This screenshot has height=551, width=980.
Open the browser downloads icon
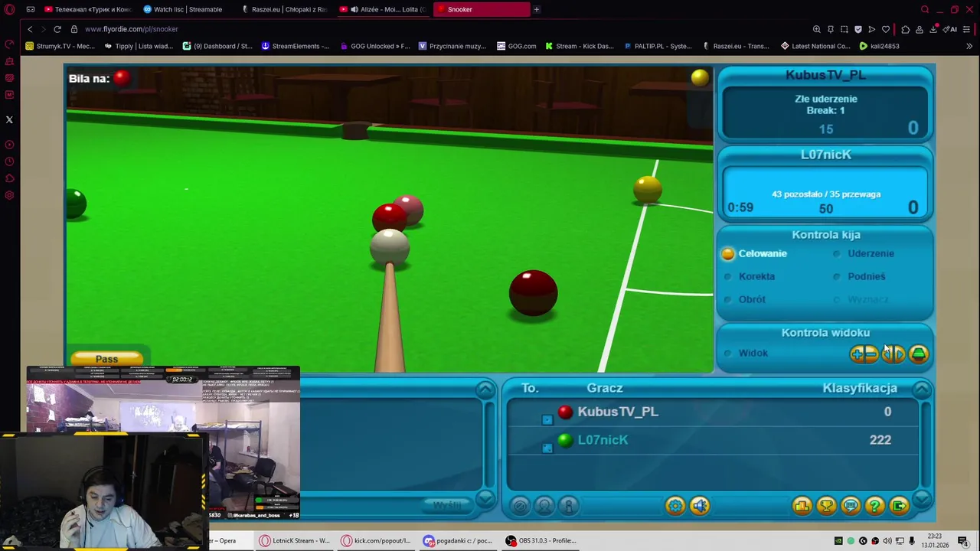[x=934, y=29]
